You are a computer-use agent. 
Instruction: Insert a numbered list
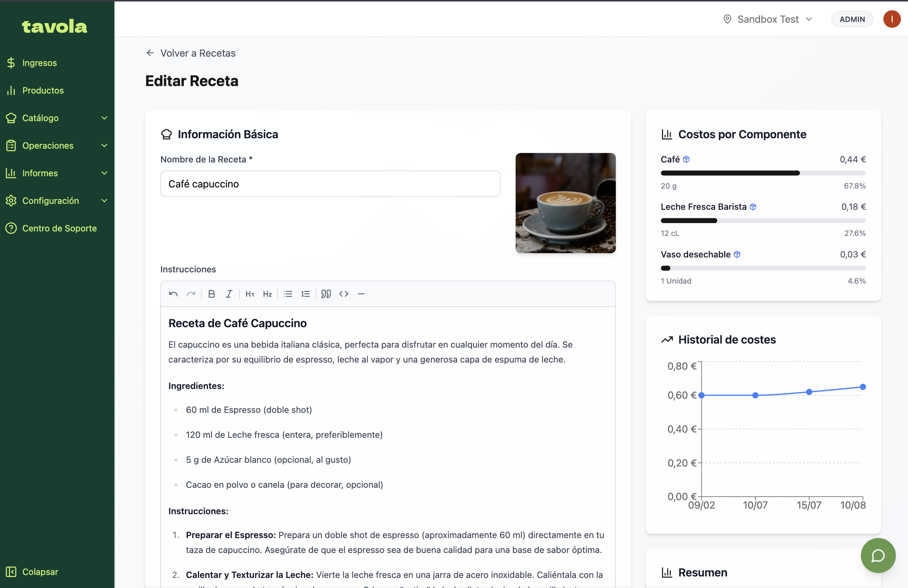pyautogui.click(x=306, y=294)
